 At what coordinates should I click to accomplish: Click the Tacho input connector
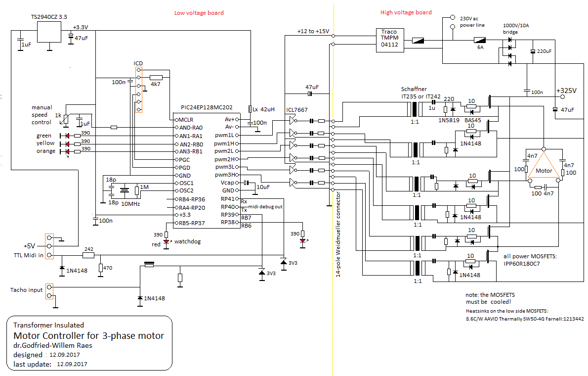click(49, 291)
